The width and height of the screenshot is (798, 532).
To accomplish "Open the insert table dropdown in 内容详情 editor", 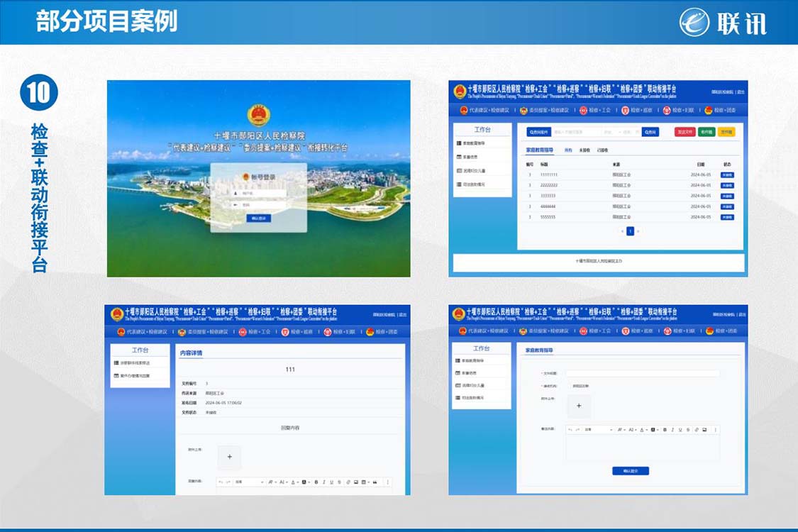I will click(365, 482).
